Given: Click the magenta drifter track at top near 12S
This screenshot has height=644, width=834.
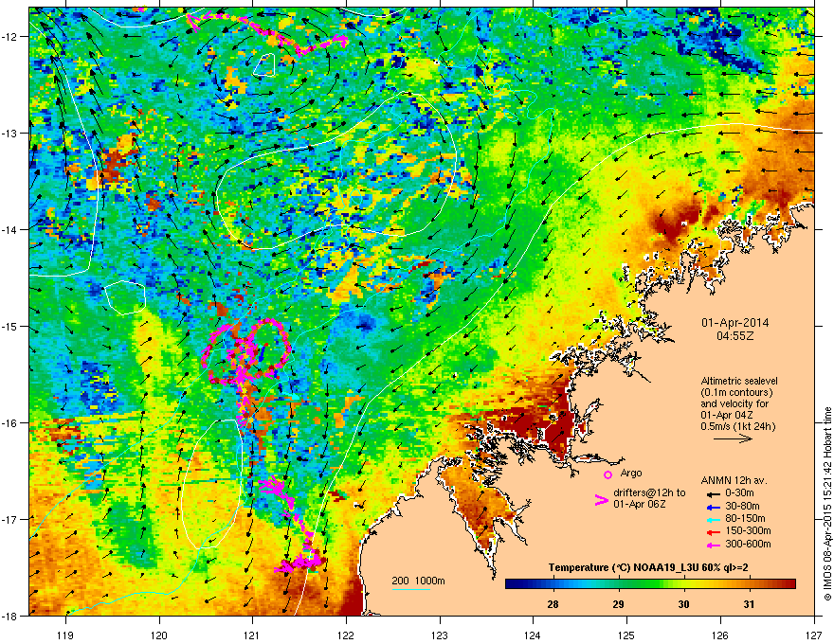Looking at the screenshot, I should point(266,32).
